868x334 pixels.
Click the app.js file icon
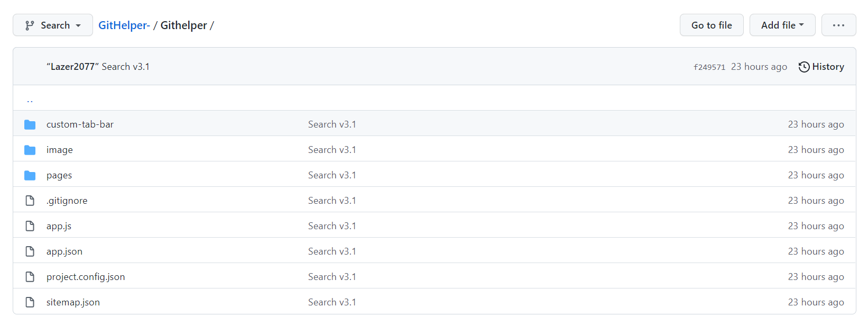point(30,226)
